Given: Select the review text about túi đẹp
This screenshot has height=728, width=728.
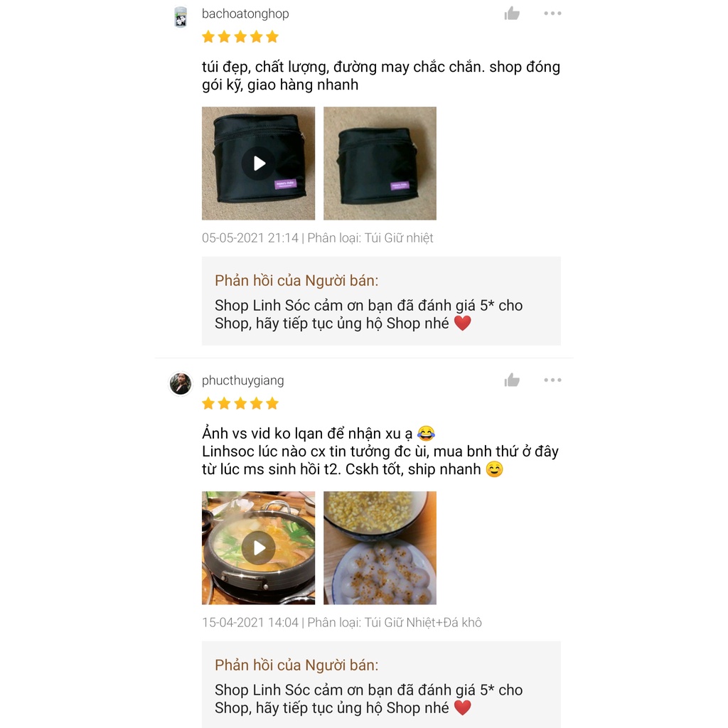Looking at the screenshot, I should (380, 75).
